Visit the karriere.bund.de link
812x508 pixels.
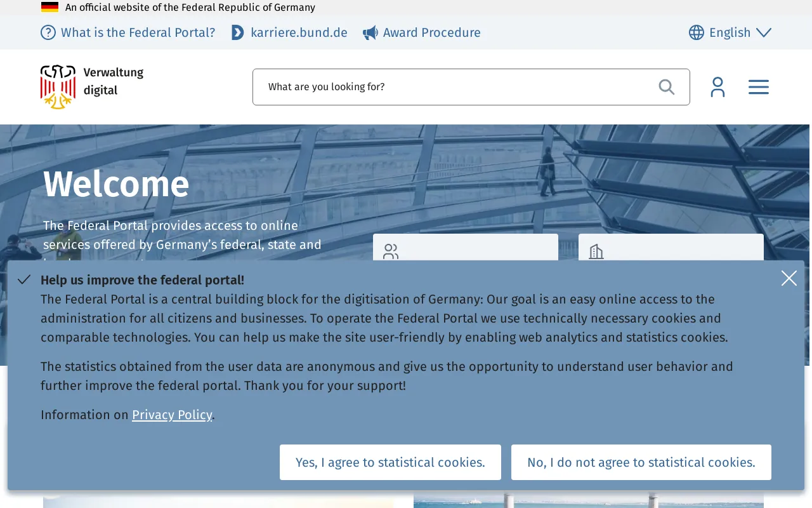(299, 32)
